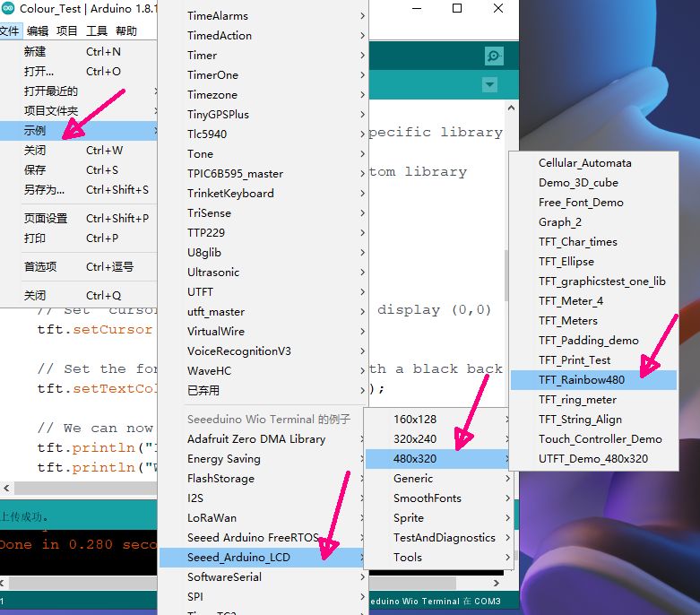The image size is (700, 615).
Task: Click console horizontal scrollbar right arrow
Action: pos(497,583)
